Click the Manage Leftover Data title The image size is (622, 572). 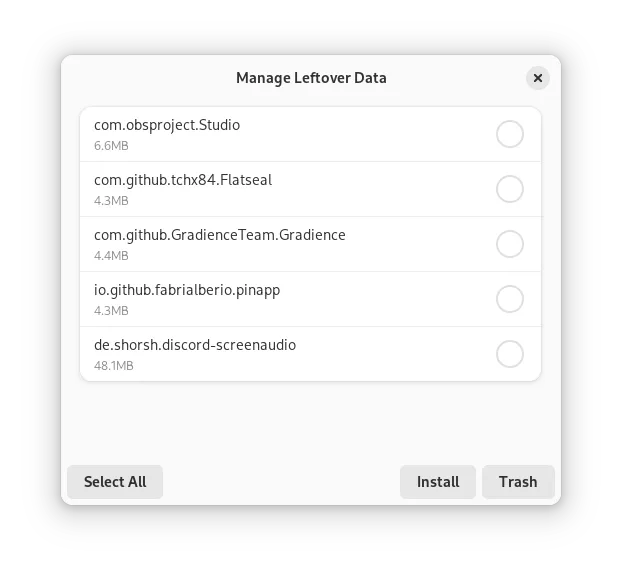(311, 78)
